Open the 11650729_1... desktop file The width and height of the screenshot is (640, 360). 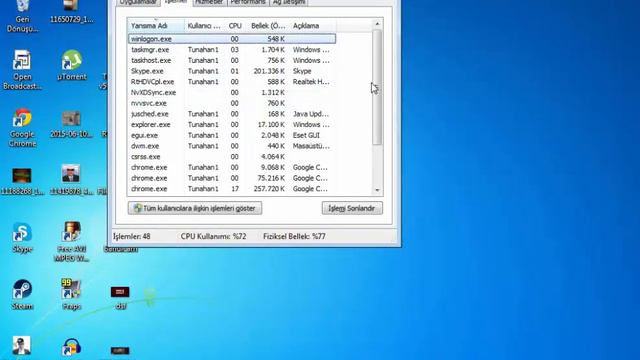(71, 11)
